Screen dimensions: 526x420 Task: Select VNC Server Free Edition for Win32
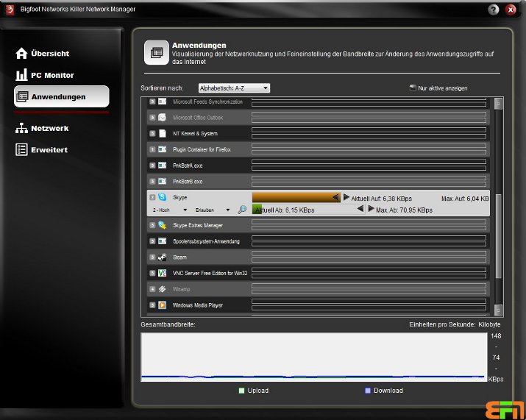click(319, 273)
